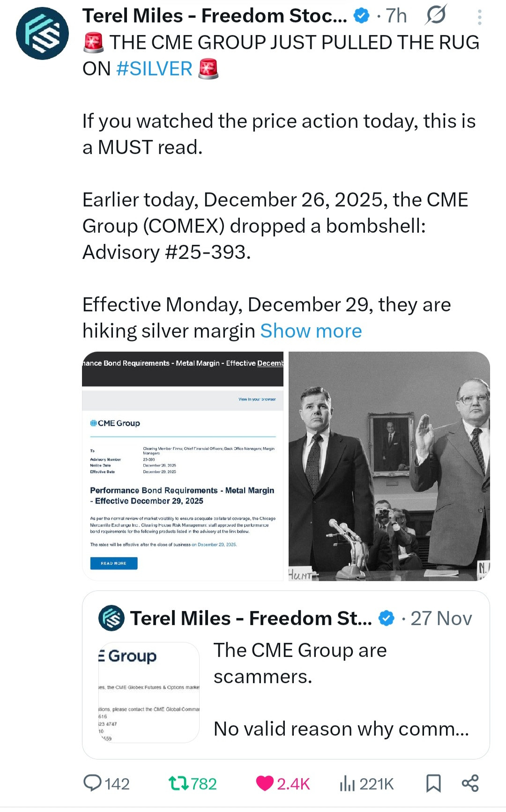This screenshot has width=506, height=812.
Task: Click the verified badge next to author name
Action: tap(361, 16)
